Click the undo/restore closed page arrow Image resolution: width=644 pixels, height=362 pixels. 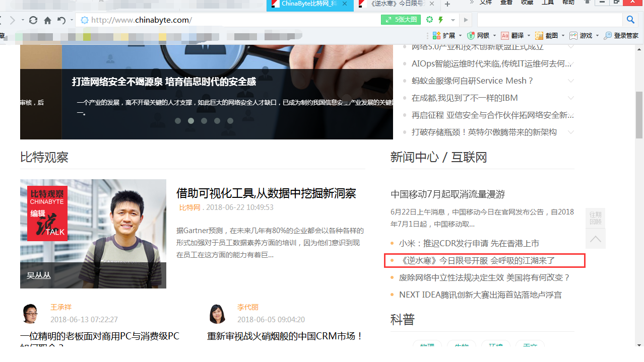[61, 20]
